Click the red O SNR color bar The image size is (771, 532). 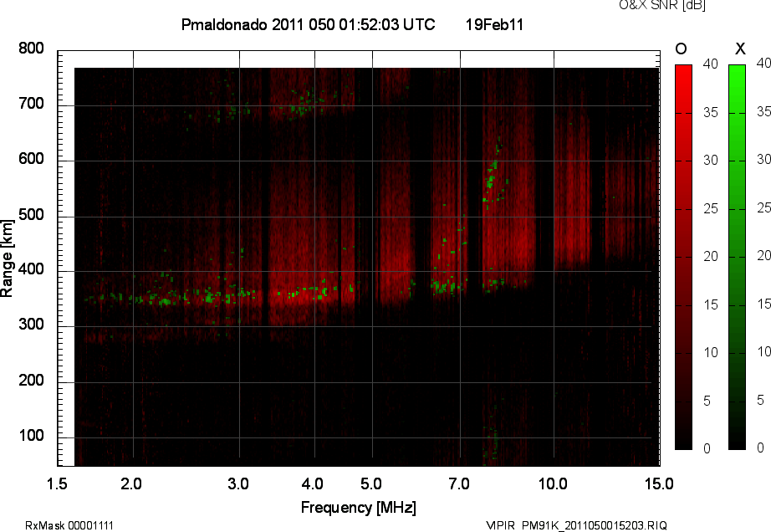[683, 257]
